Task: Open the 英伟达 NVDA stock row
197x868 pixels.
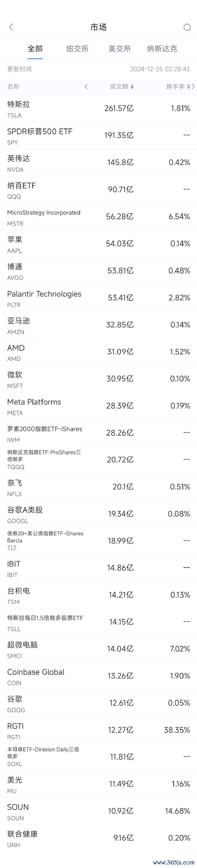Action: click(98, 163)
